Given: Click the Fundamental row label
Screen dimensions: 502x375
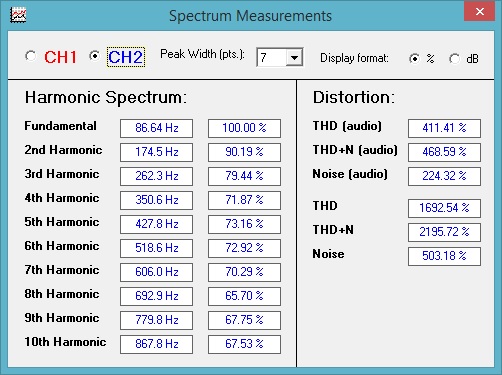Looking at the screenshot, I should [x=60, y=126].
